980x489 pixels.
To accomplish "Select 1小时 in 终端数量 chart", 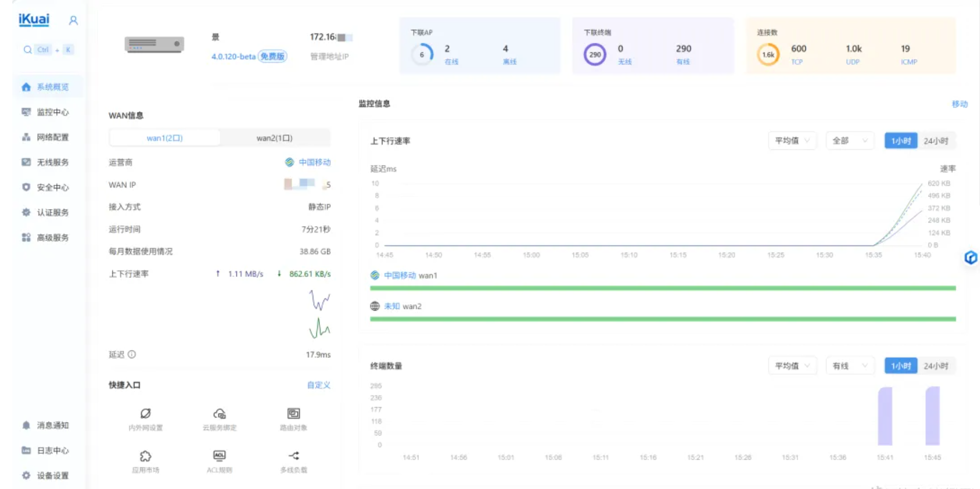I will [901, 365].
